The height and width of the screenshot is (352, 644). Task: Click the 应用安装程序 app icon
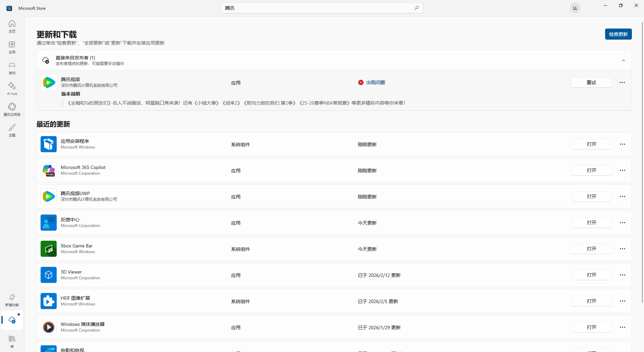coord(49,144)
